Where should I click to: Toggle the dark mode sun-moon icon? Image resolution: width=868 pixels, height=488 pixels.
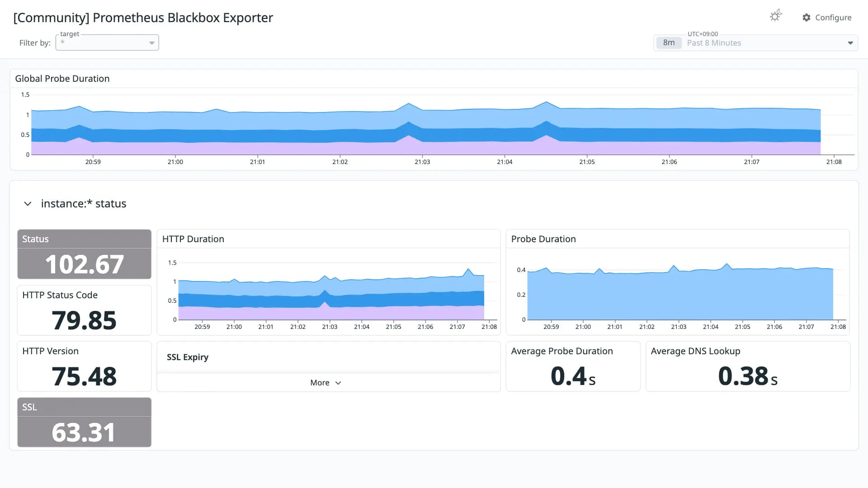[x=776, y=16]
